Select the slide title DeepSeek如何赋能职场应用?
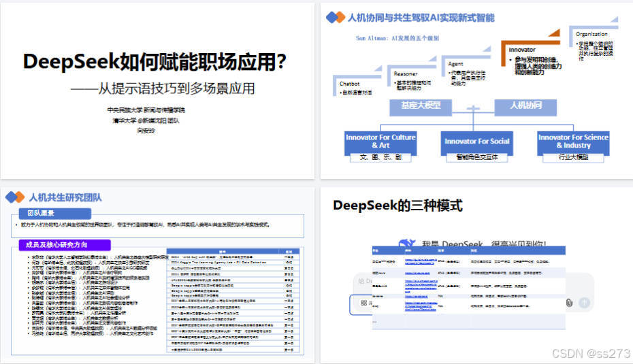 [155, 62]
